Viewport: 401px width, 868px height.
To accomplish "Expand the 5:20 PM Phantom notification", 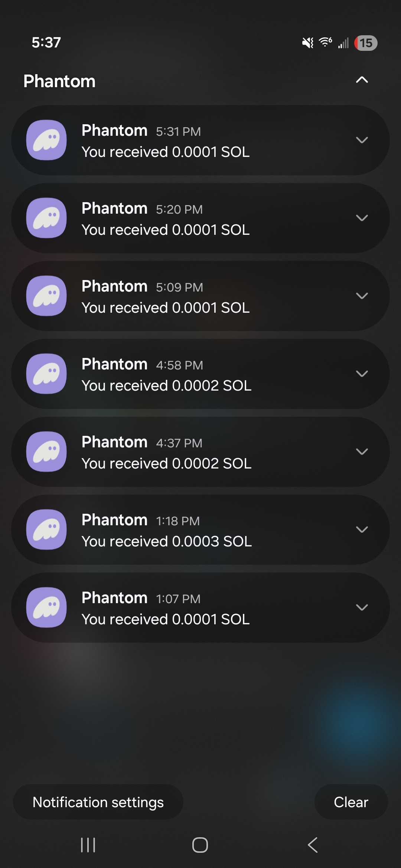I will [x=362, y=218].
